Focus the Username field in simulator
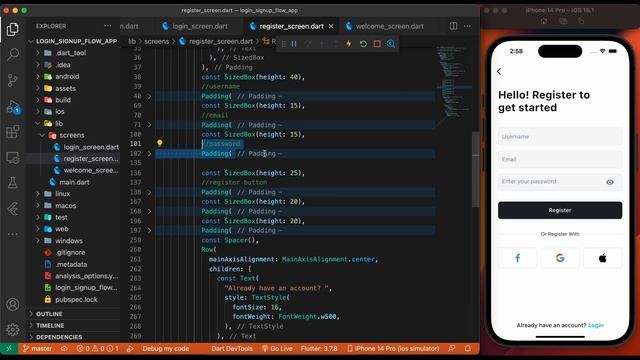Image resolution: width=640 pixels, height=360 pixels. coord(560,136)
